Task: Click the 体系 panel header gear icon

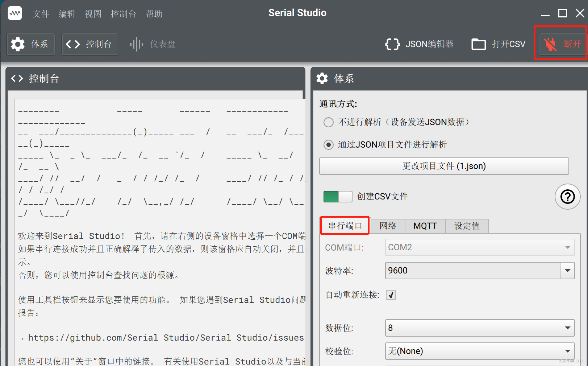Action: (322, 78)
